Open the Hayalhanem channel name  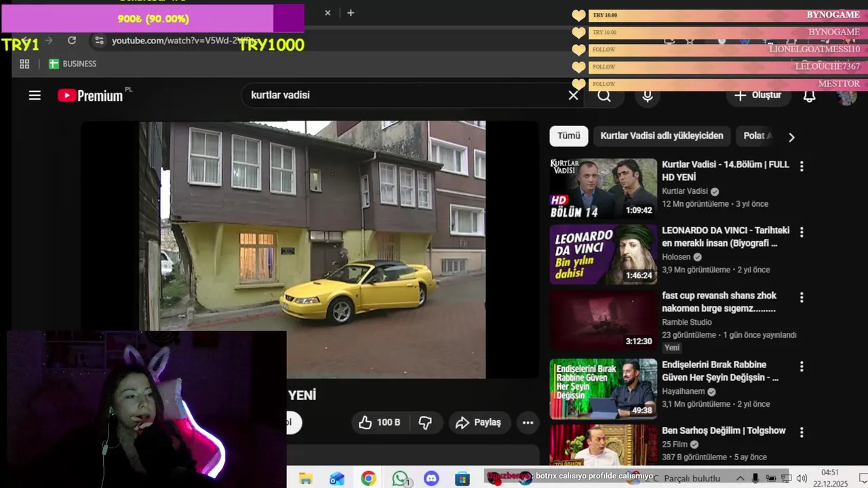[683, 392]
